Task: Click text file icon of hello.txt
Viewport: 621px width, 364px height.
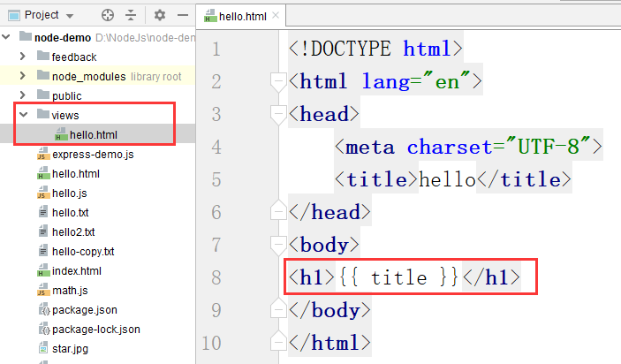Action: (x=43, y=212)
